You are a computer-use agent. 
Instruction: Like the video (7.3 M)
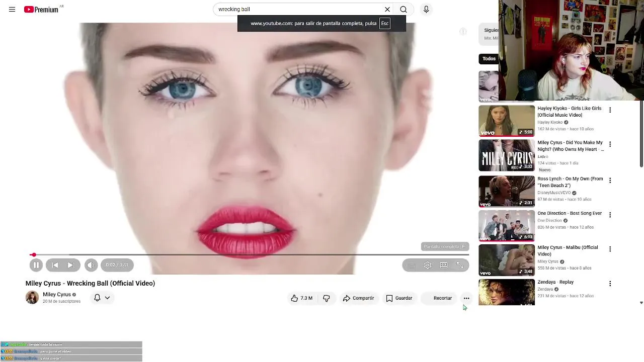pyautogui.click(x=301, y=298)
